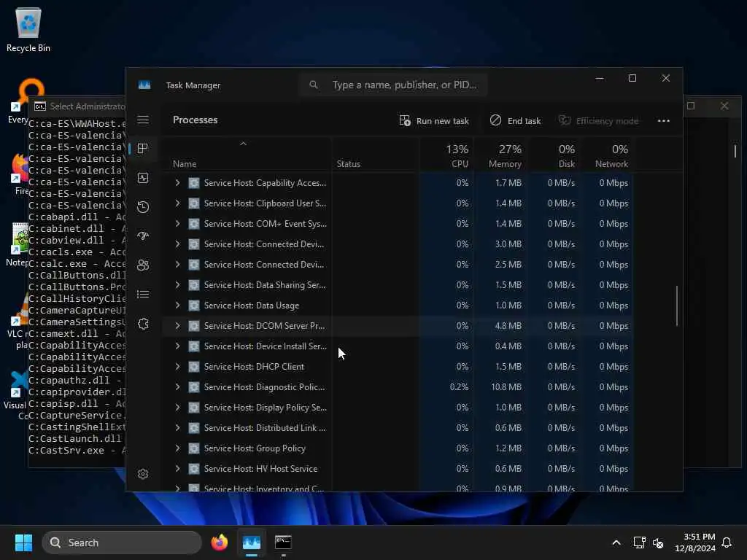Click the Service Host: Diagnostic Policy gear icon
This screenshot has height=560, width=747.
point(194,387)
